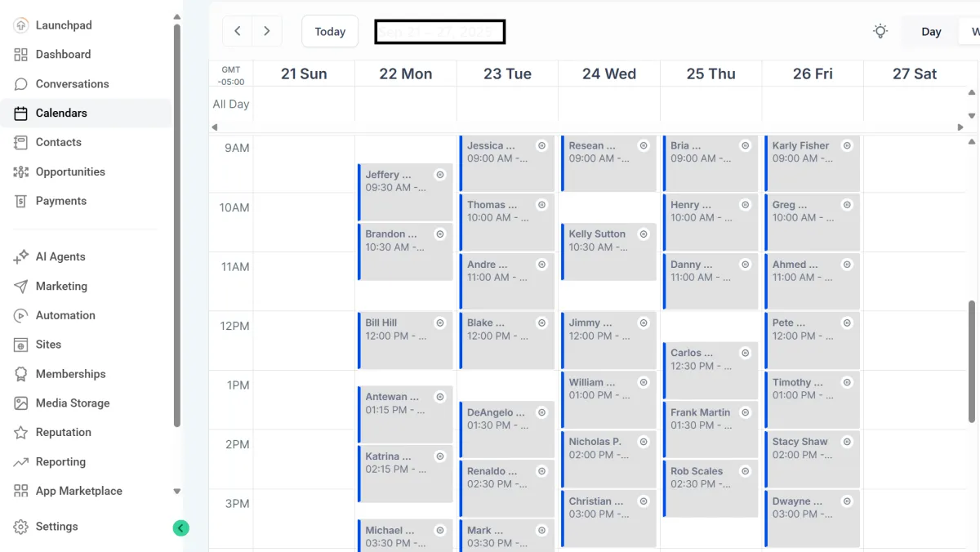Open AI Agents from sidebar
The image size is (980, 552).
coord(60,256)
